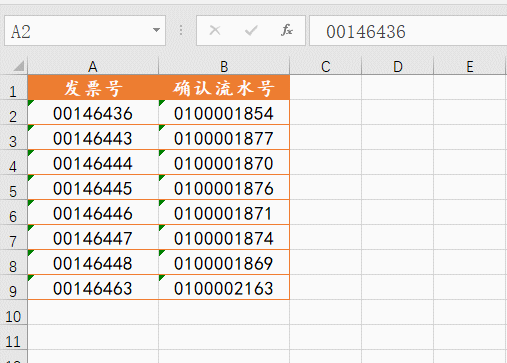Select row 2 header
Image resolution: width=507 pixels, height=363 pixels.
tap(13, 113)
